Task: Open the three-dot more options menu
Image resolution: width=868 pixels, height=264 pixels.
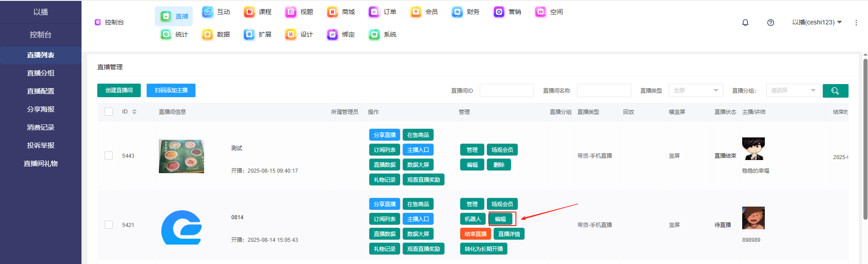Action: pos(856,23)
